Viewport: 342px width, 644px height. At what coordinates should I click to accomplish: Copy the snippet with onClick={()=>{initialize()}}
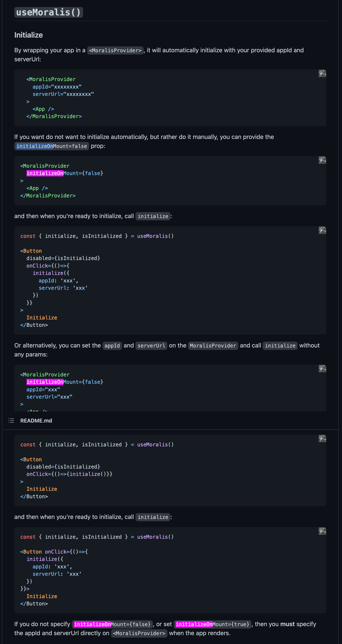322,438
